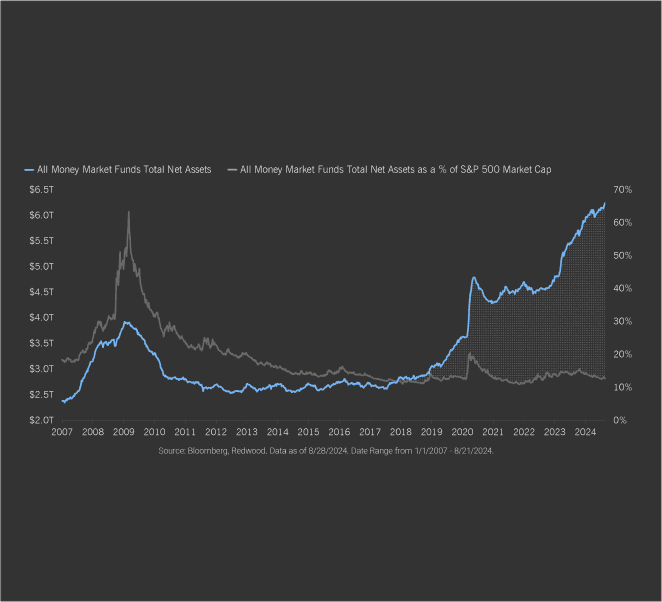Click the 2022 year label
Screen dimensions: 662x602
[524, 432]
